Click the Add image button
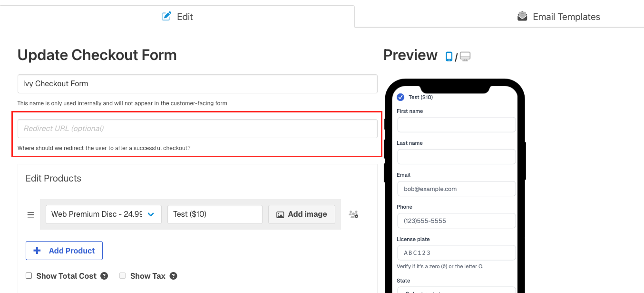The height and width of the screenshot is (293, 644). (302, 214)
